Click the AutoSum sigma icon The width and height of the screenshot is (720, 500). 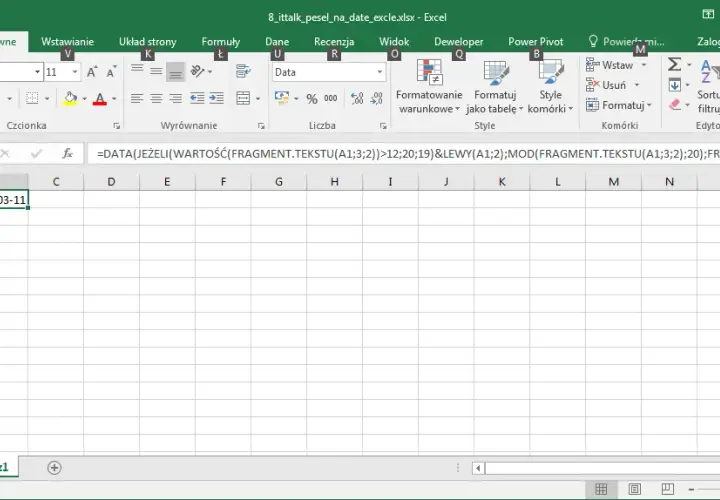pyautogui.click(x=674, y=64)
